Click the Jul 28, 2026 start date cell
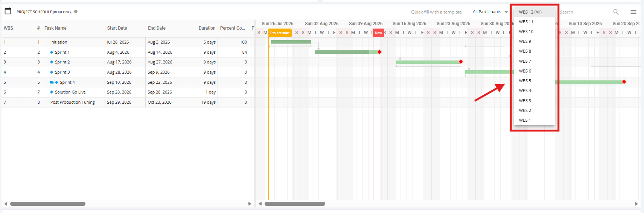The height and width of the screenshot is (213, 644). point(125,42)
